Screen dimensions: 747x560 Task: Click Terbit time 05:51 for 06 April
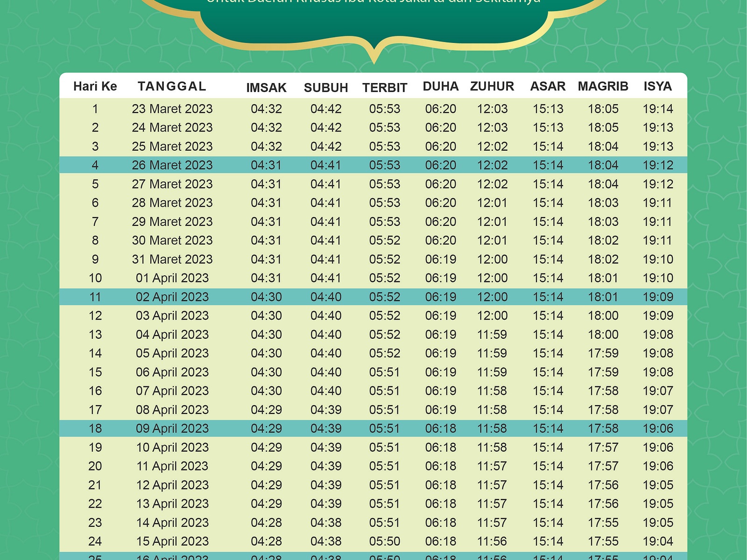[x=385, y=372]
